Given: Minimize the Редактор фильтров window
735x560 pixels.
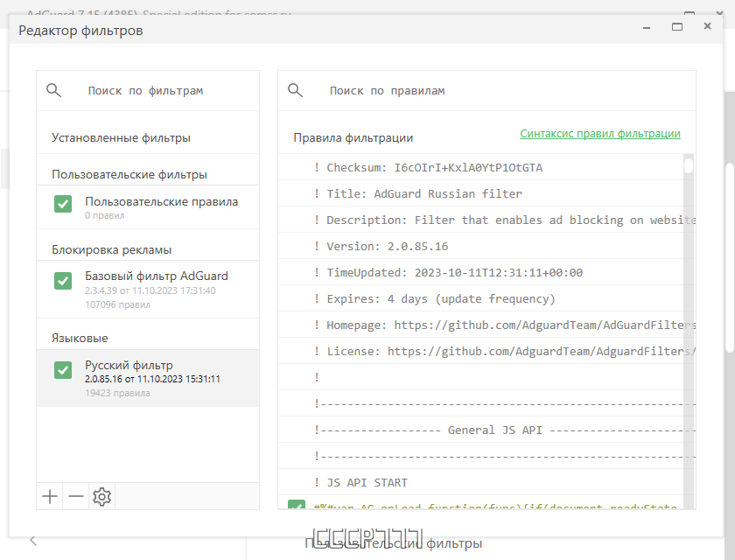Looking at the screenshot, I should point(647,28).
